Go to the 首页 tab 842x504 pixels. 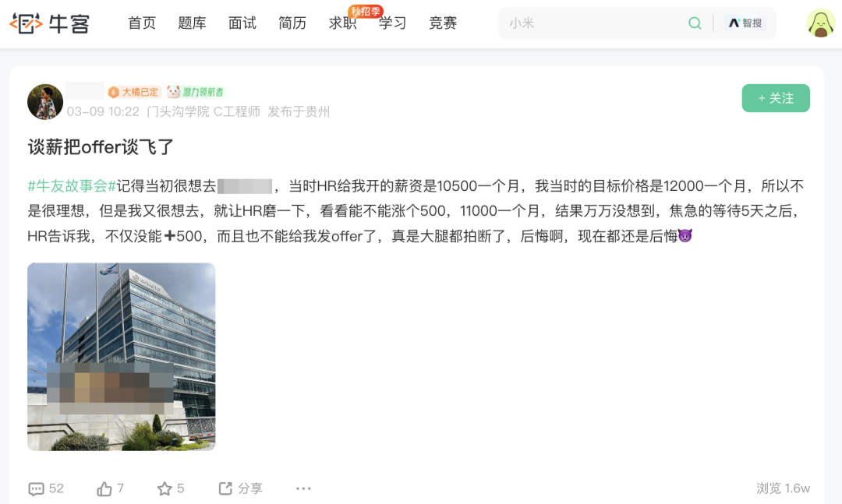pos(142,23)
